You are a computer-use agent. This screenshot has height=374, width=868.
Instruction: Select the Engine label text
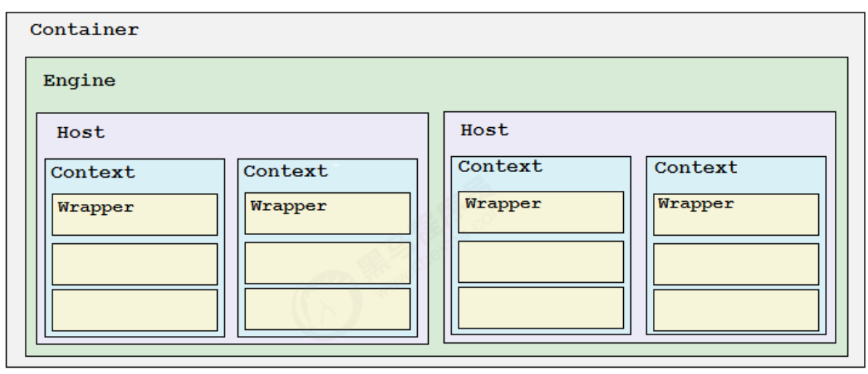tap(80, 80)
